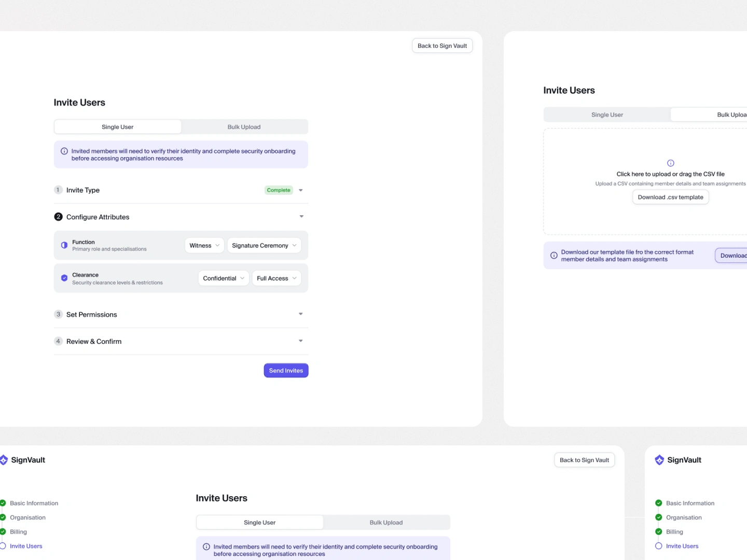Select the Single User tab in the top right panel
Screen dimensions: 747x560
[x=607, y=115]
